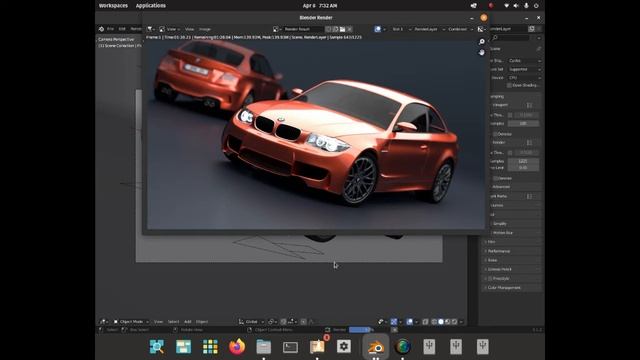Image resolution: width=640 pixels, height=360 pixels.
Task: Cancel the render via status bar X icon
Action: coord(394,330)
